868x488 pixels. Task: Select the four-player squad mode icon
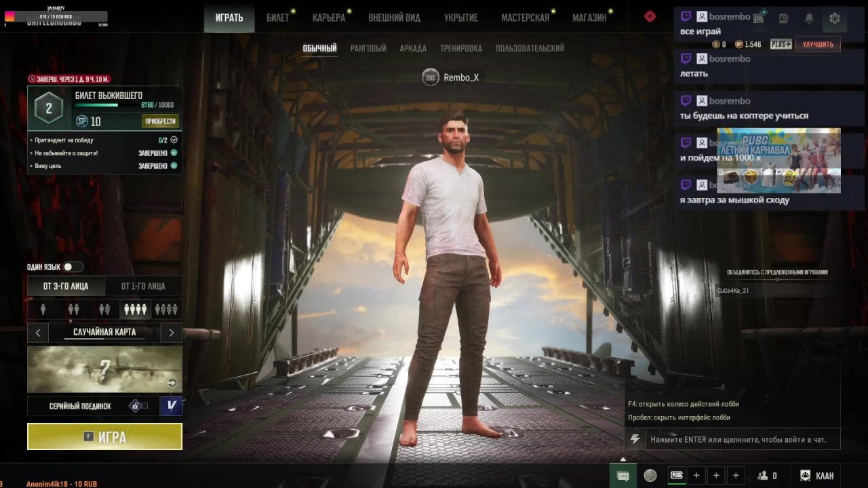click(x=135, y=309)
